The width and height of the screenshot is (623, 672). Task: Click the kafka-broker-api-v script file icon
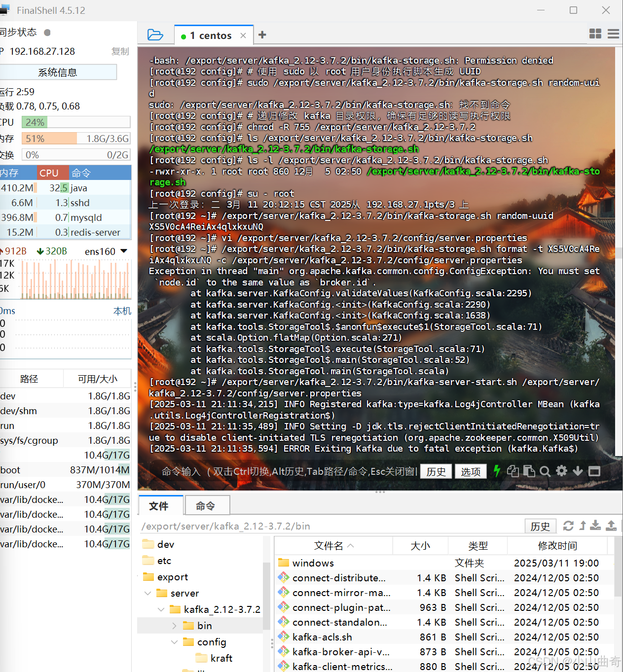pos(284,652)
